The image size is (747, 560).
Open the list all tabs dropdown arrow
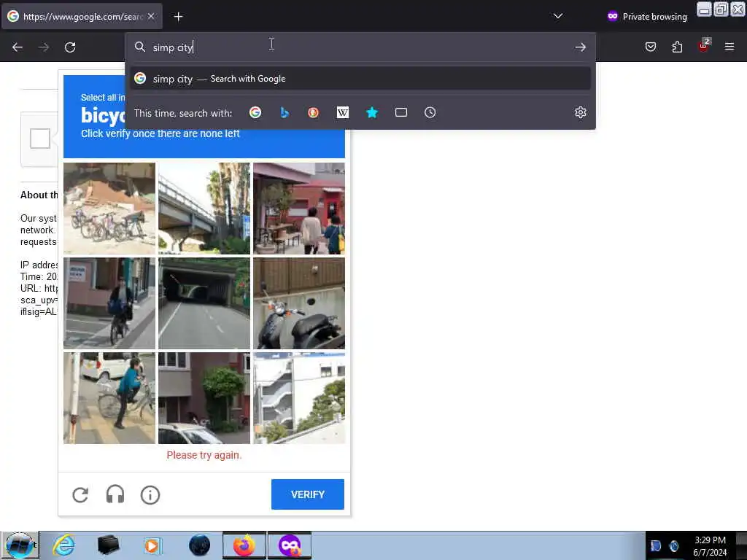click(x=558, y=17)
